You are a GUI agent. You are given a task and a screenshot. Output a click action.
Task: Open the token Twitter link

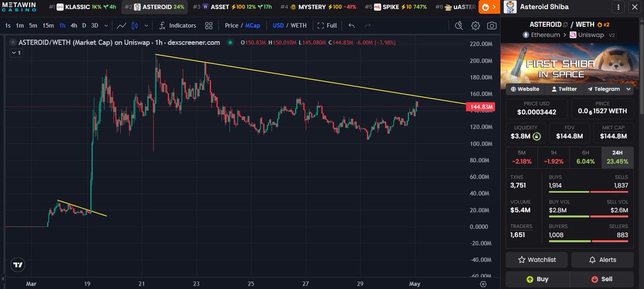tap(564, 89)
